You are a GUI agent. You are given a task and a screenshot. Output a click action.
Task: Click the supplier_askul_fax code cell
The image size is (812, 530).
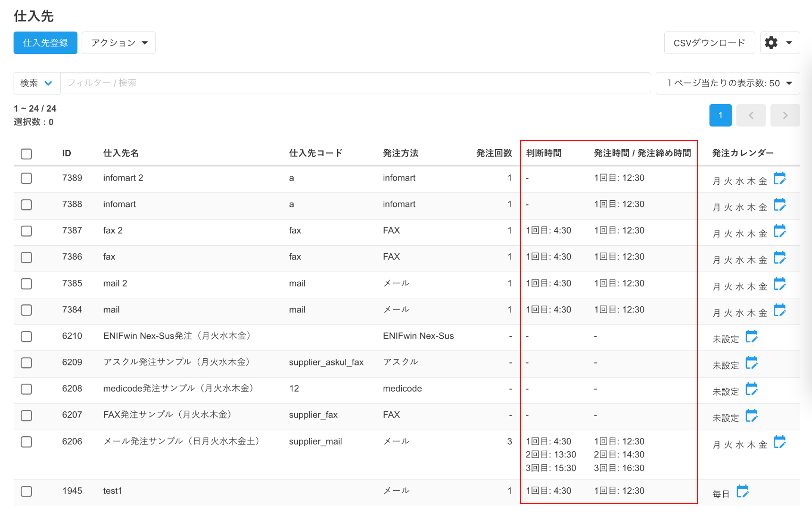[326, 362]
